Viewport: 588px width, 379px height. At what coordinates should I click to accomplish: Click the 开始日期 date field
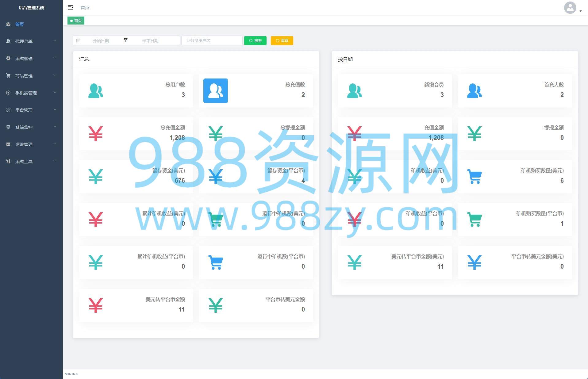pyautogui.click(x=101, y=40)
